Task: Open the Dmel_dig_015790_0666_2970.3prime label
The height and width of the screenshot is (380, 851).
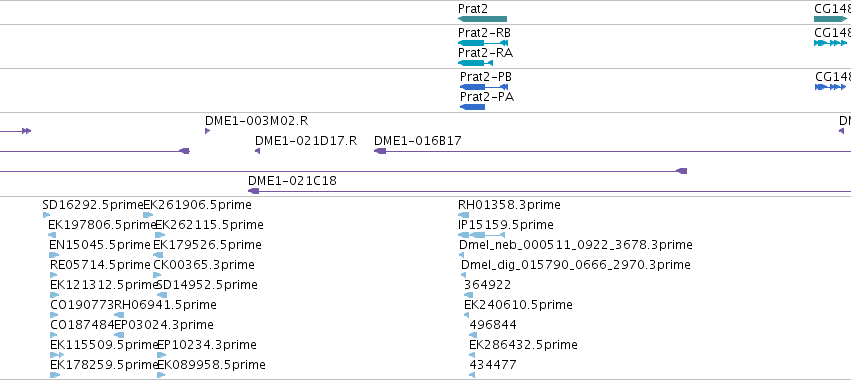Action: (x=576, y=265)
